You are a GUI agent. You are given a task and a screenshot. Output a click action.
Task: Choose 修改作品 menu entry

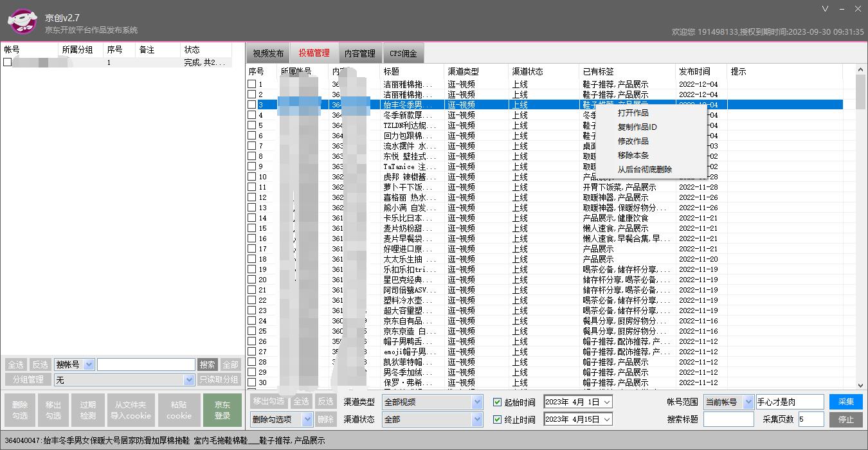coord(633,141)
